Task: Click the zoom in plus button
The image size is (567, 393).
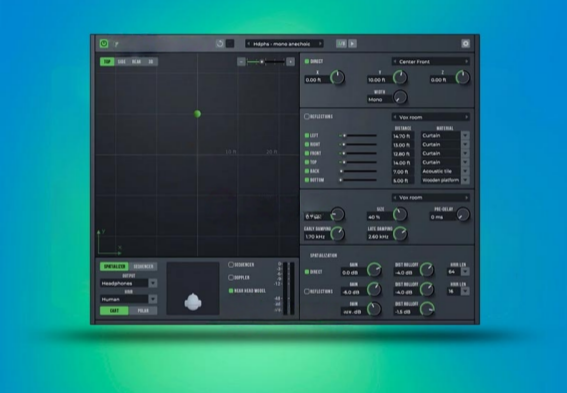Action: tap(290, 62)
